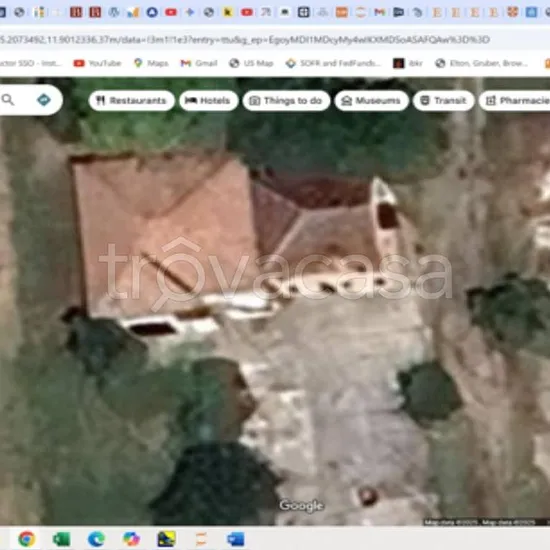Open the Maps bookmark in bookmarks bar
The image size is (550, 550).
(x=151, y=63)
